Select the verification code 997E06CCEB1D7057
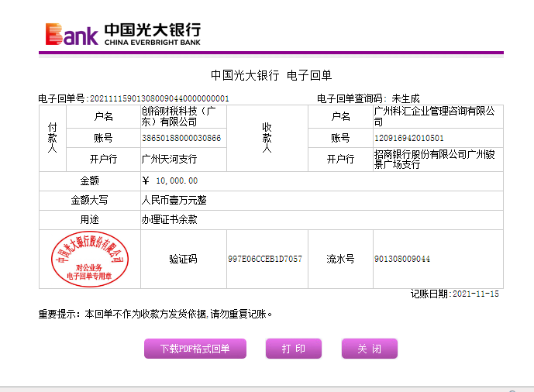The height and width of the screenshot is (392, 534). click(x=264, y=259)
